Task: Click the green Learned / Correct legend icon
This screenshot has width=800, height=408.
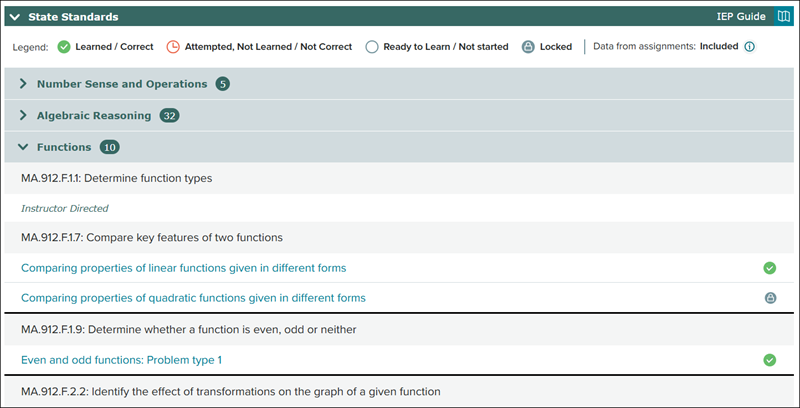Action: point(64,47)
